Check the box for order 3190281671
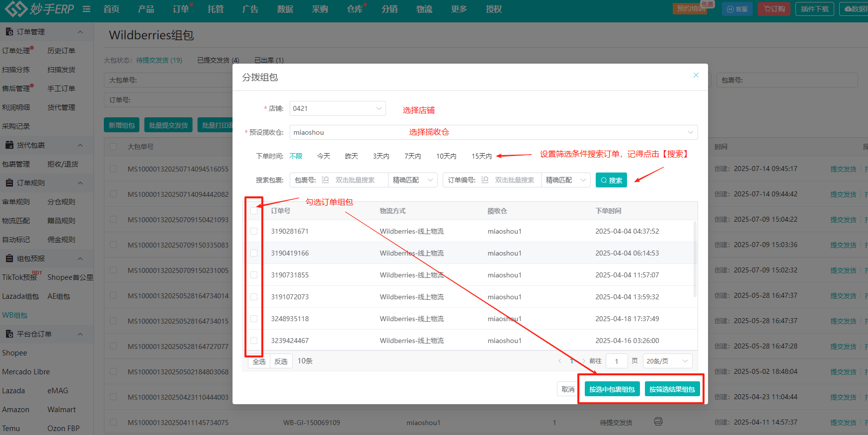Image resolution: width=868 pixels, height=435 pixels. coord(254,231)
